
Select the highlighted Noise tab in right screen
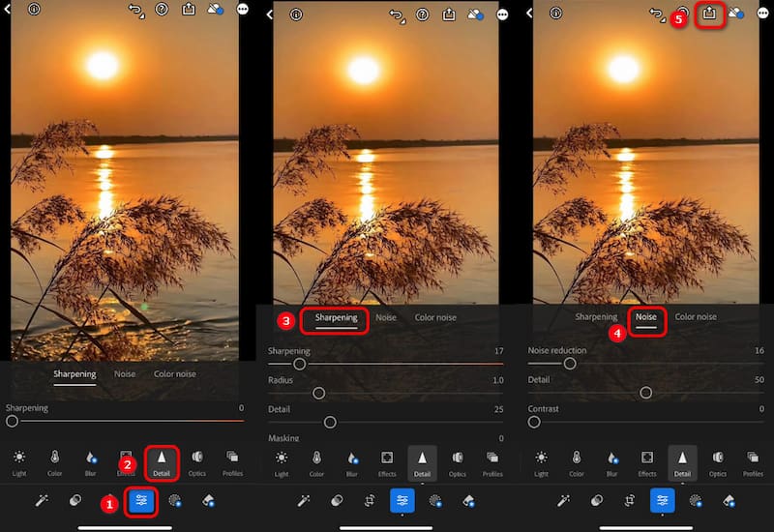tap(645, 317)
